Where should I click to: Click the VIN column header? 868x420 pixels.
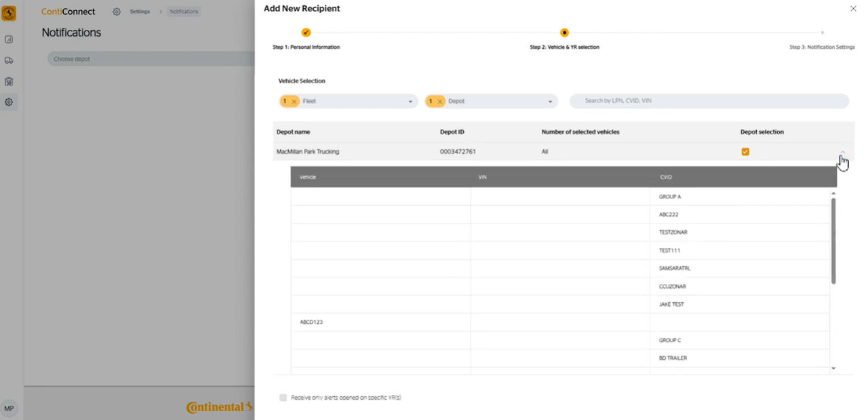coord(483,177)
